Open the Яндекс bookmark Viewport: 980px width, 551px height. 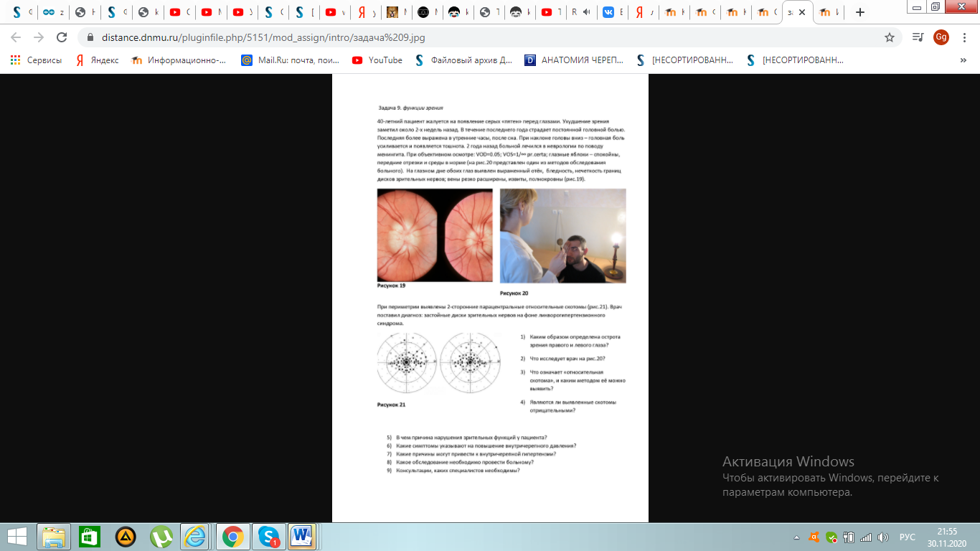[98, 60]
